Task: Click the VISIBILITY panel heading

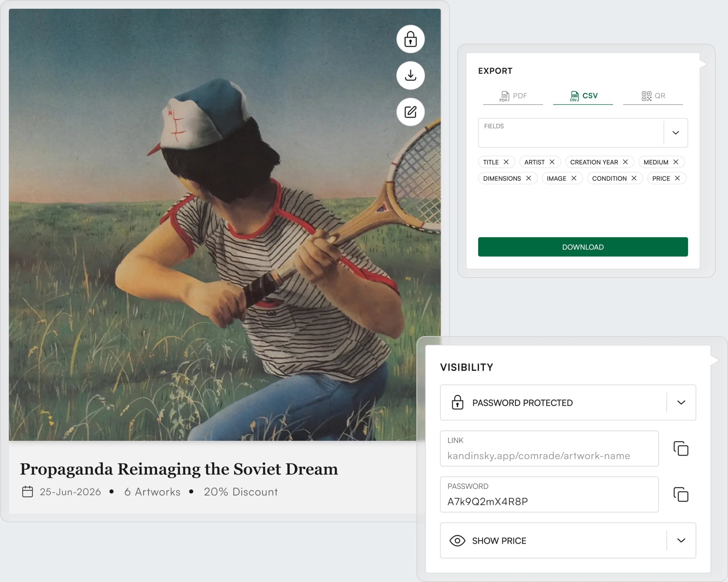Action: 467,367
